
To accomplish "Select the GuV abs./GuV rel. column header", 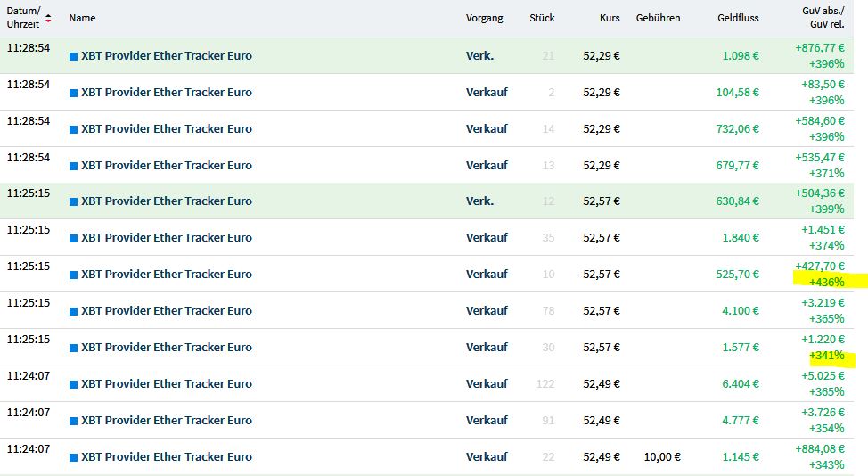I will pos(823,18).
